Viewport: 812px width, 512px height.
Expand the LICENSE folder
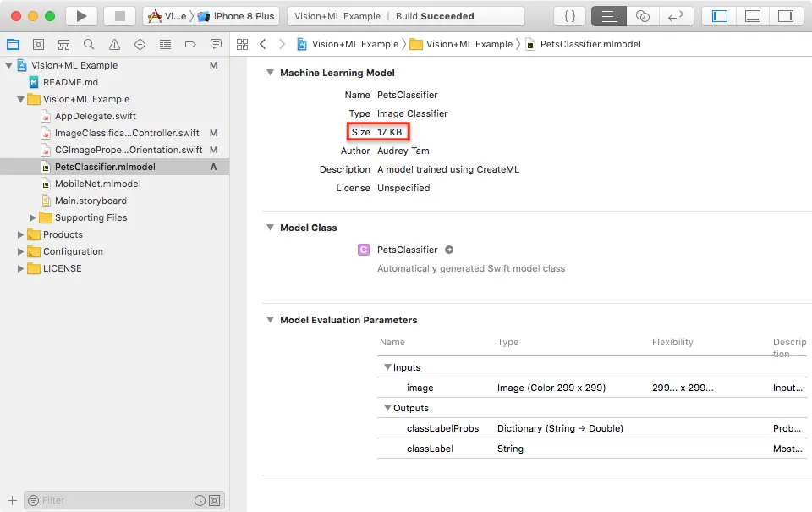[x=20, y=268]
